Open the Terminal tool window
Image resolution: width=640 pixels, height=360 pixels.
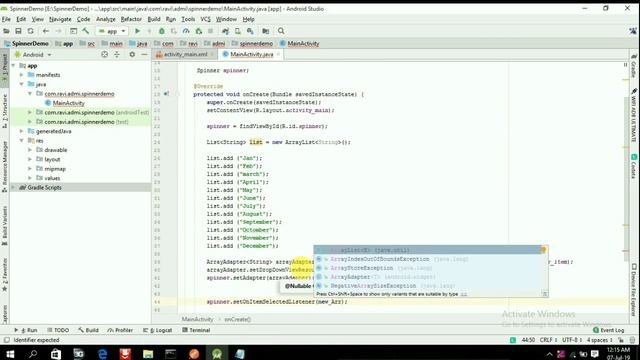[x=196, y=330]
